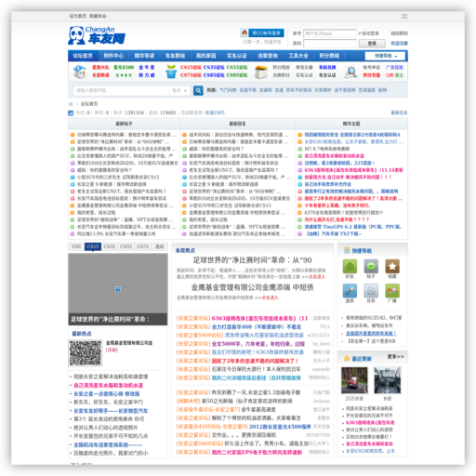476x476 pixels.
Task: Open the CS35论坛 link
Action: point(214,67)
